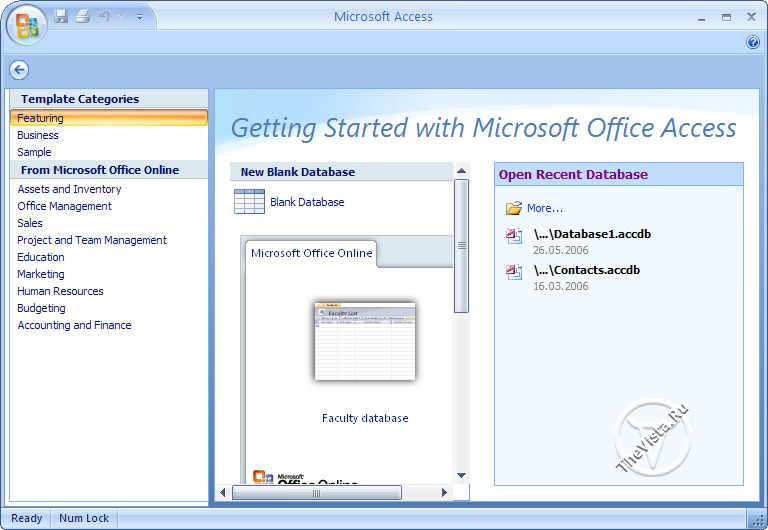Click the Undo icon in Quick Access Toolbar
768x530 pixels.
pyautogui.click(x=105, y=16)
